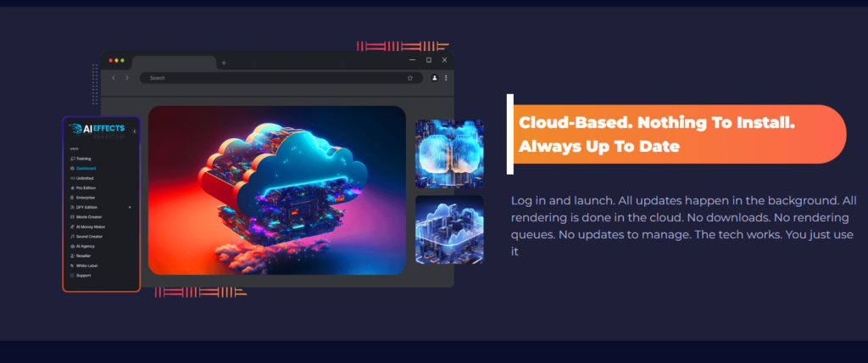This screenshot has width=868, height=363.
Task: Expand DFY Edition with the plus sign
Action: pos(130,207)
